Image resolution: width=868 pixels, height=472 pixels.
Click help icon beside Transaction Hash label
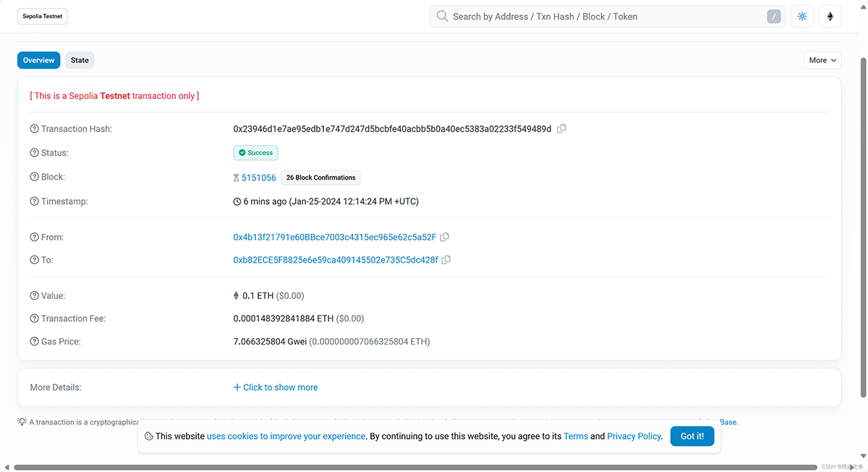tap(34, 129)
